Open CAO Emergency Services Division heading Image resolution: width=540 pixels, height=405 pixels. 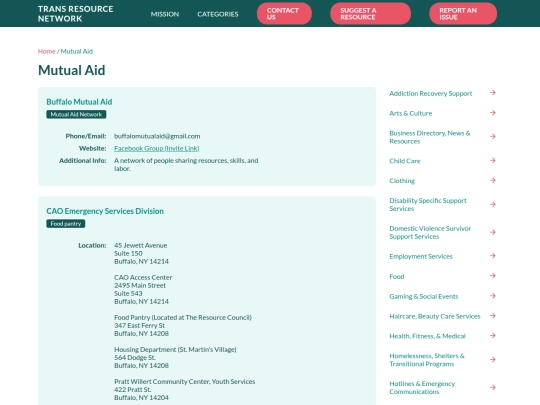point(105,211)
